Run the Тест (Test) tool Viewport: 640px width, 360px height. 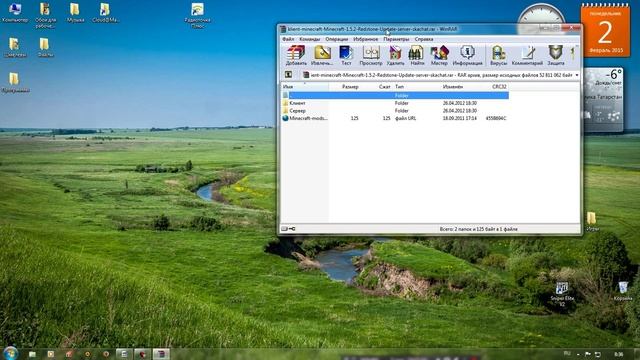346,56
